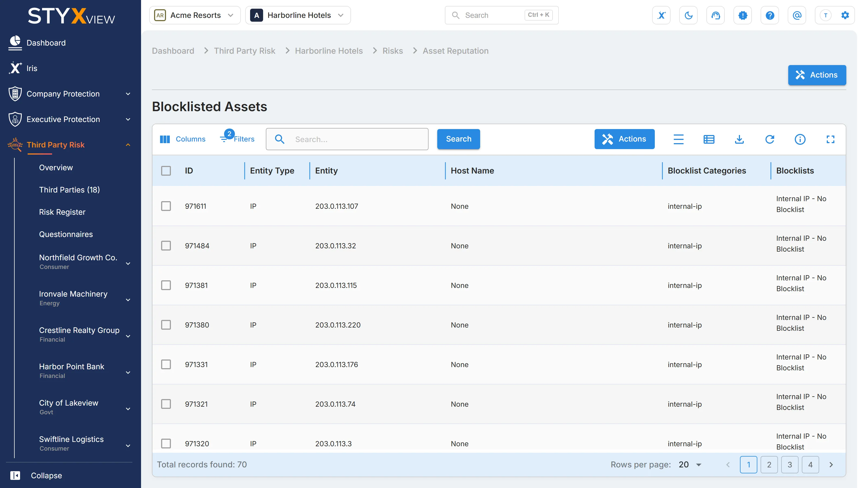The height and width of the screenshot is (488, 868).
Task: Open the Columns chooser
Action: click(182, 139)
